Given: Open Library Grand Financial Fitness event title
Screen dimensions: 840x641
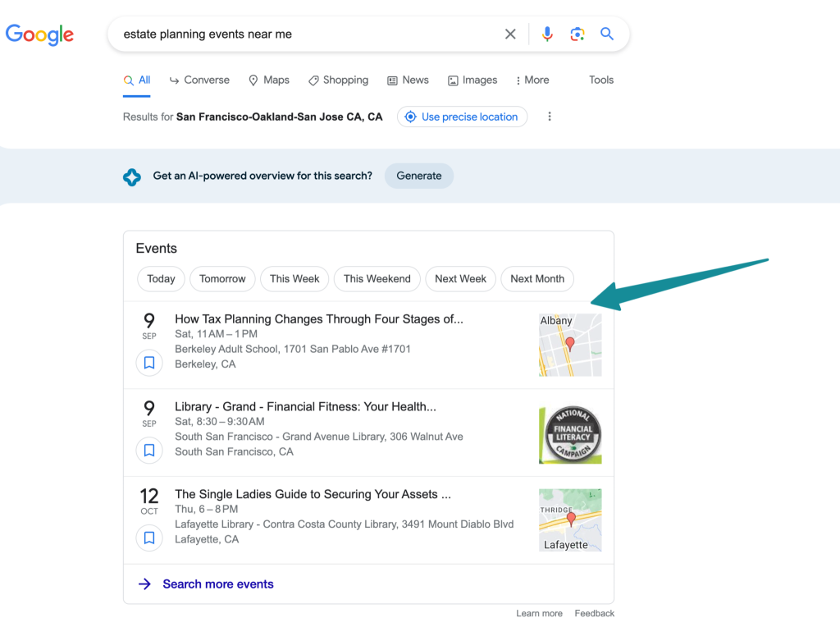Looking at the screenshot, I should pos(305,407).
